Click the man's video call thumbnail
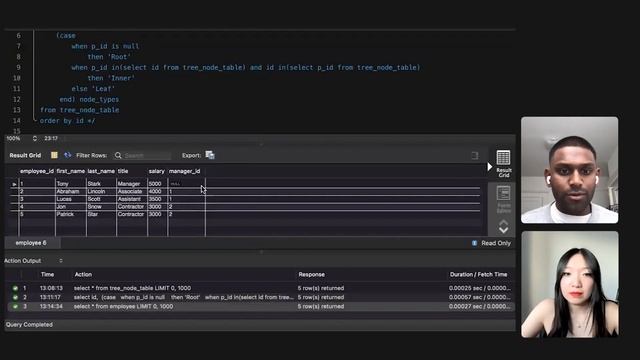This screenshot has width=640, height=360. coord(569,170)
